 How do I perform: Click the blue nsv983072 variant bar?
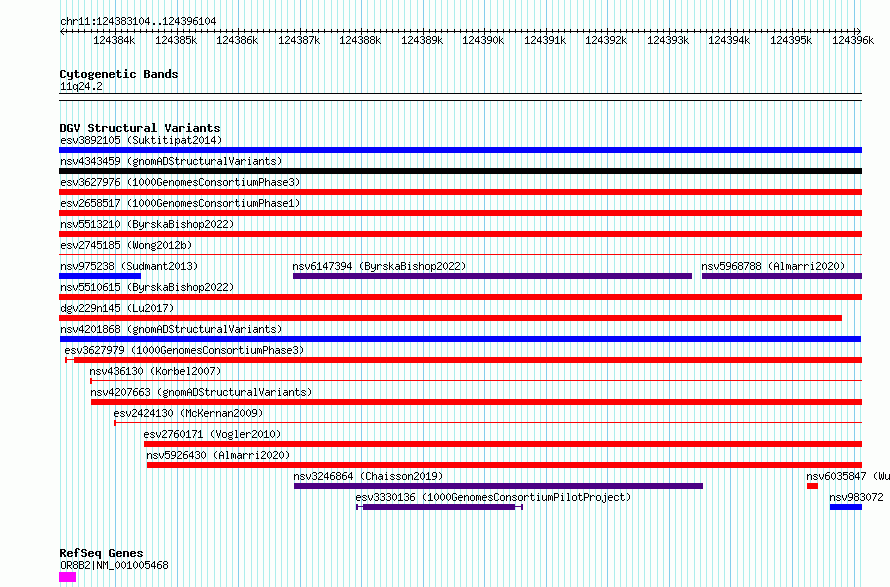(846, 507)
